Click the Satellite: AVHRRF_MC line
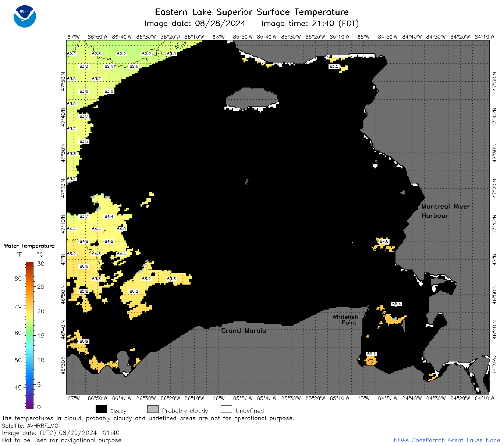Image resolution: width=504 pixels, height=446 pixels. tap(30, 426)
